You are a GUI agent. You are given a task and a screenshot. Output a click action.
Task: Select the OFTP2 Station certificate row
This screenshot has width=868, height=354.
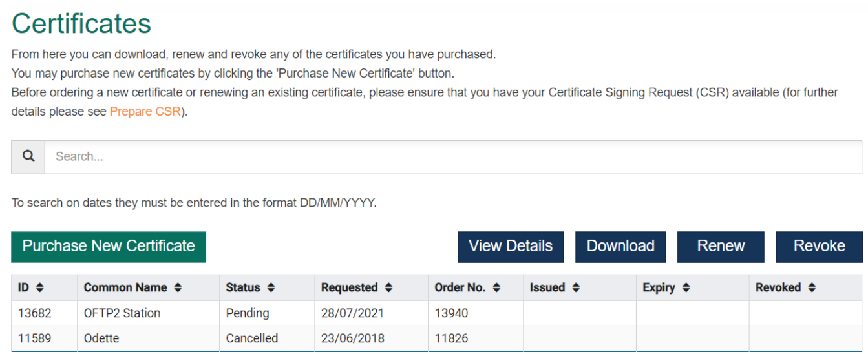122,313
